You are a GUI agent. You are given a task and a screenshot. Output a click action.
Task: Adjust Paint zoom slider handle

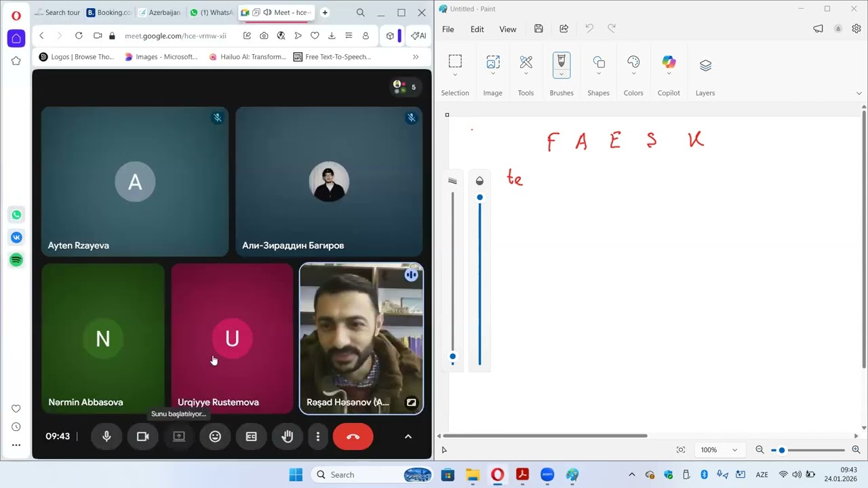[782, 450]
